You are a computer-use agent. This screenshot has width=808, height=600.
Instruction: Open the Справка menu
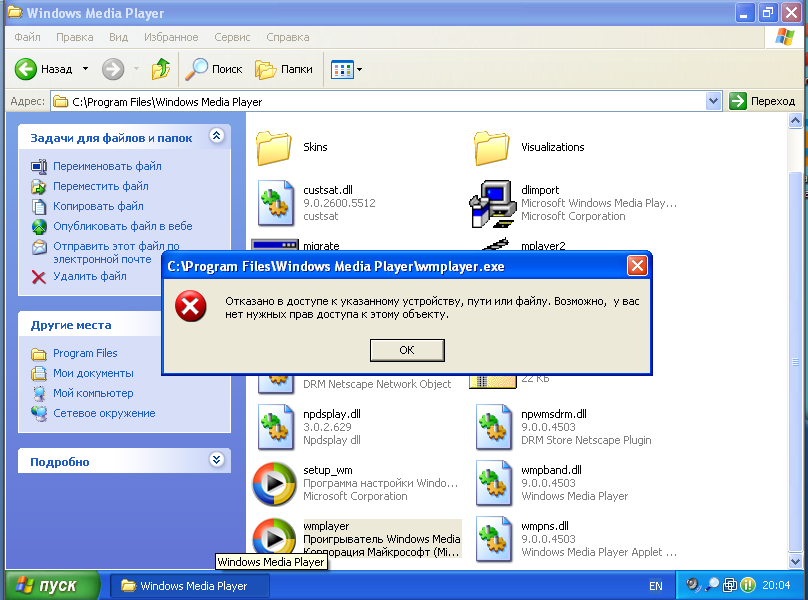[x=288, y=37]
